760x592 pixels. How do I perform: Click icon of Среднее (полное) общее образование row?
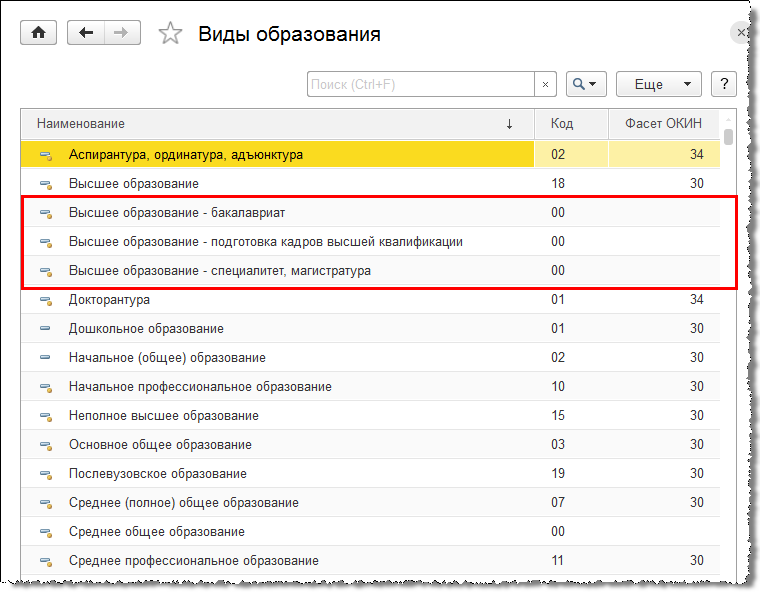point(46,504)
